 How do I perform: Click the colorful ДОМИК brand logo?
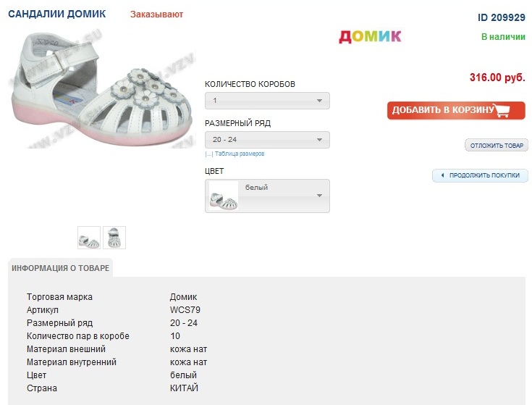pos(370,36)
